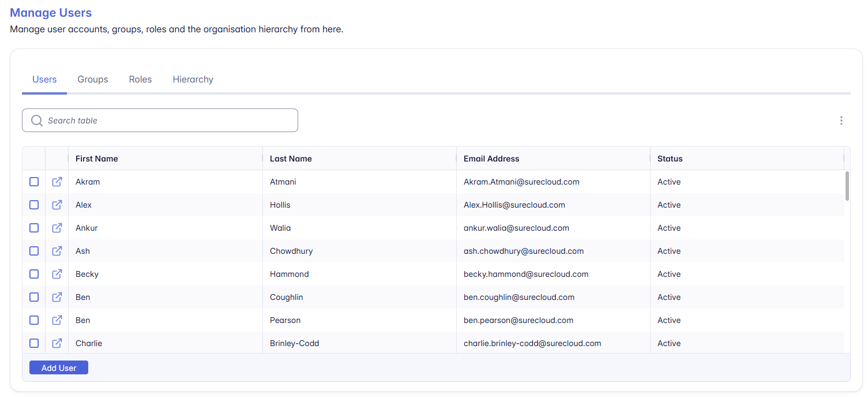Open Charlie Brinley-Codd's user record

click(x=57, y=343)
